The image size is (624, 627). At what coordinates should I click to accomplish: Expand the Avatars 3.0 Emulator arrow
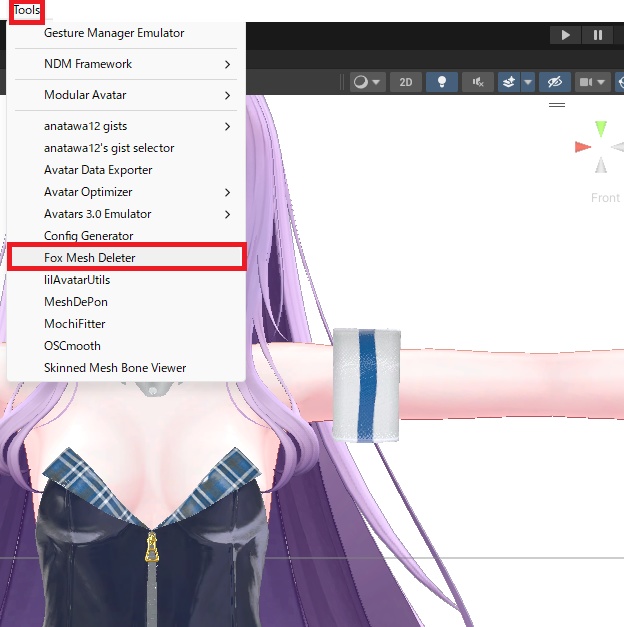(227, 214)
